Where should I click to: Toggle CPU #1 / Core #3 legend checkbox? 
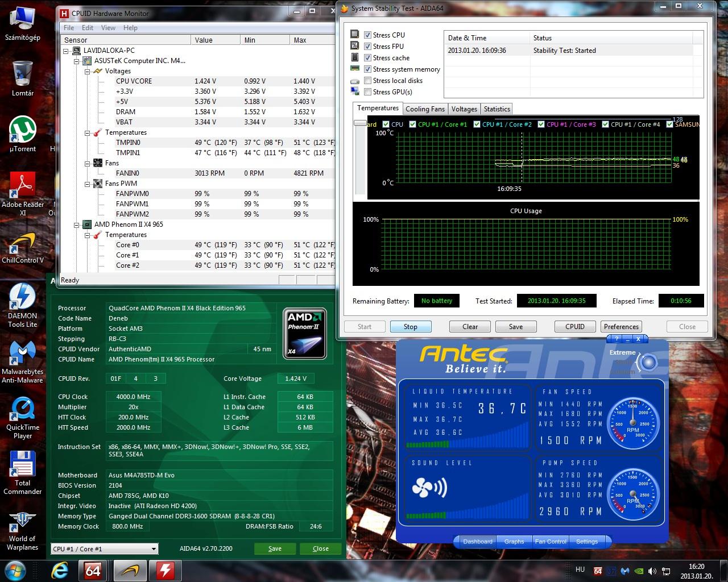(x=541, y=124)
